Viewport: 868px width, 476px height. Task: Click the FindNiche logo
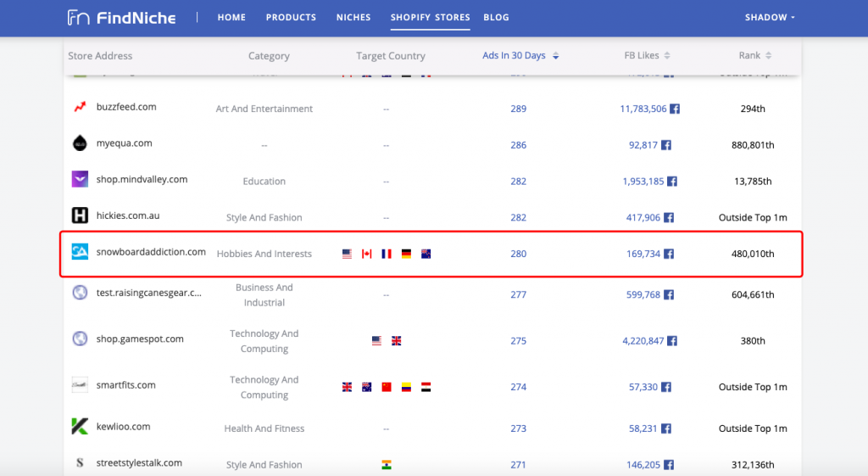(121, 18)
